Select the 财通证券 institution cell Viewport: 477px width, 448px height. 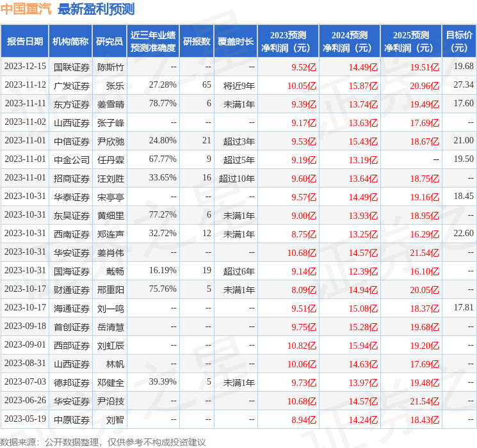pyautogui.click(x=72, y=290)
